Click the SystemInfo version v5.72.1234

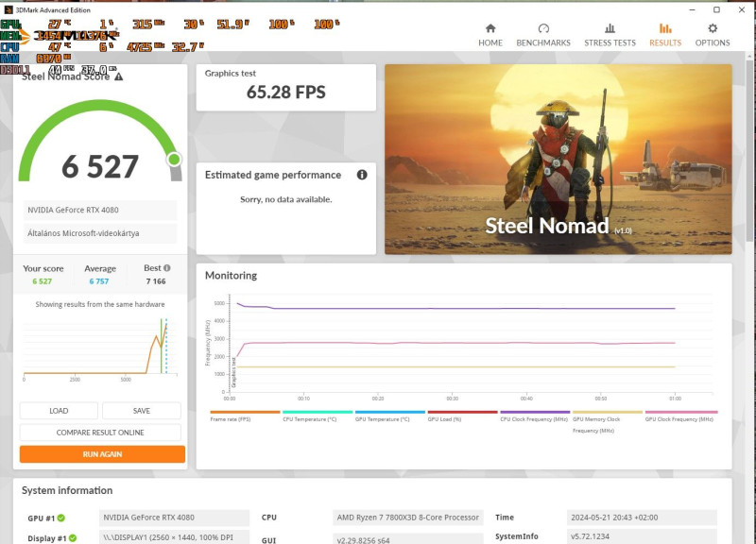point(642,536)
